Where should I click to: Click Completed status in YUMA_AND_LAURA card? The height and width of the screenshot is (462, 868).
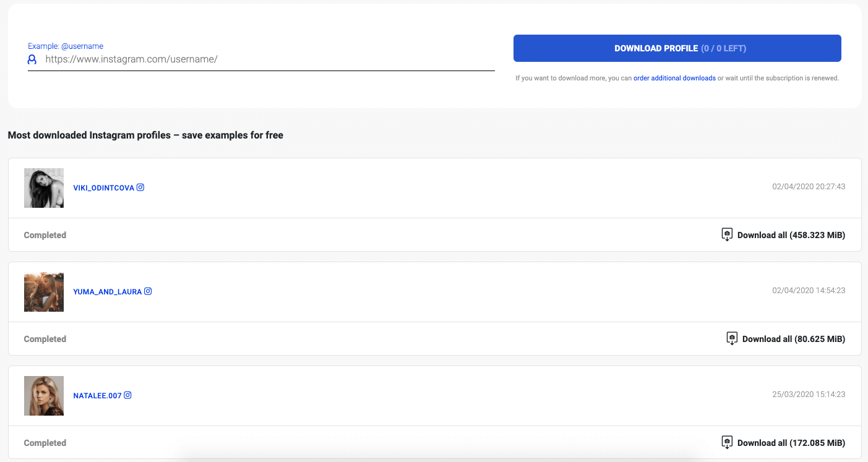(45, 339)
